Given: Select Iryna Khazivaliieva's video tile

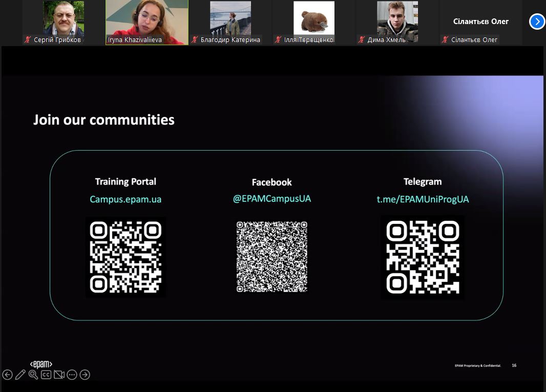Looking at the screenshot, I should [x=147, y=22].
